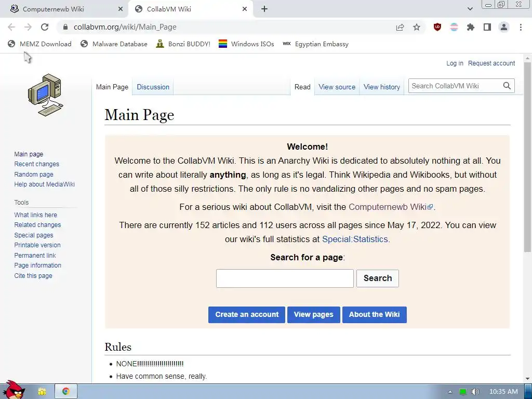Go back with the browser back arrow

11,27
